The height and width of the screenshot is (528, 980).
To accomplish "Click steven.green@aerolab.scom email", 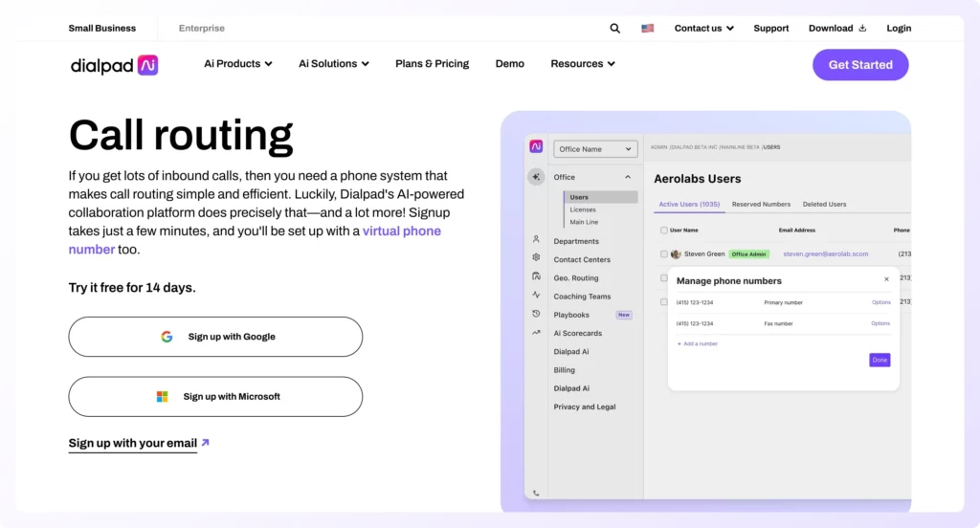I will pyautogui.click(x=825, y=254).
